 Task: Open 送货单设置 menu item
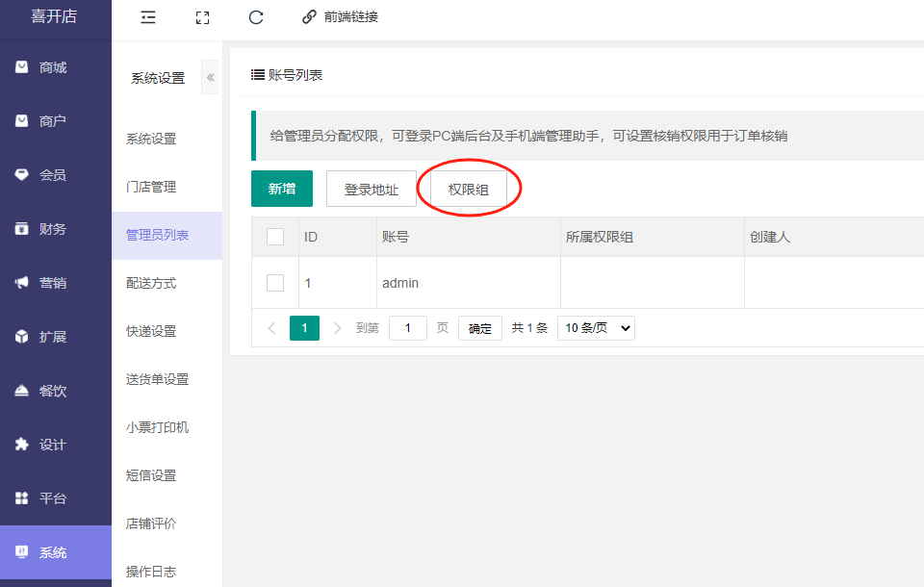(x=157, y=379)
